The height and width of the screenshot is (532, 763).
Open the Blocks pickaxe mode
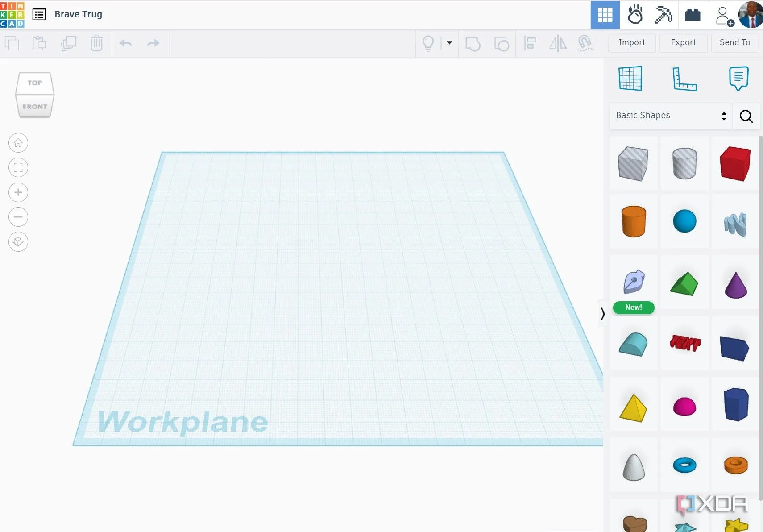coord(663,15)
